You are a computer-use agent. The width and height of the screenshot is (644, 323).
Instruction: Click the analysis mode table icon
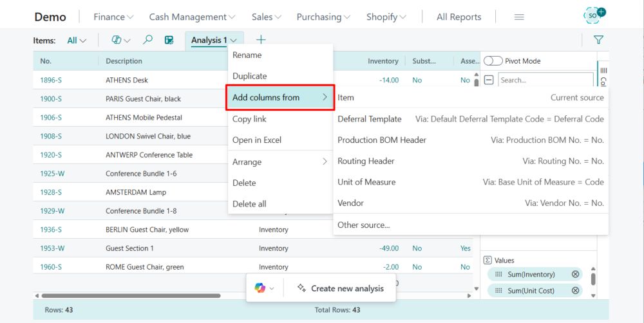coord(169,40)
